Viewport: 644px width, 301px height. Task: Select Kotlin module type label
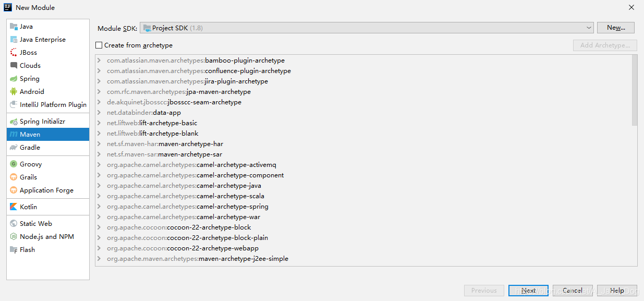pos(28,207)
